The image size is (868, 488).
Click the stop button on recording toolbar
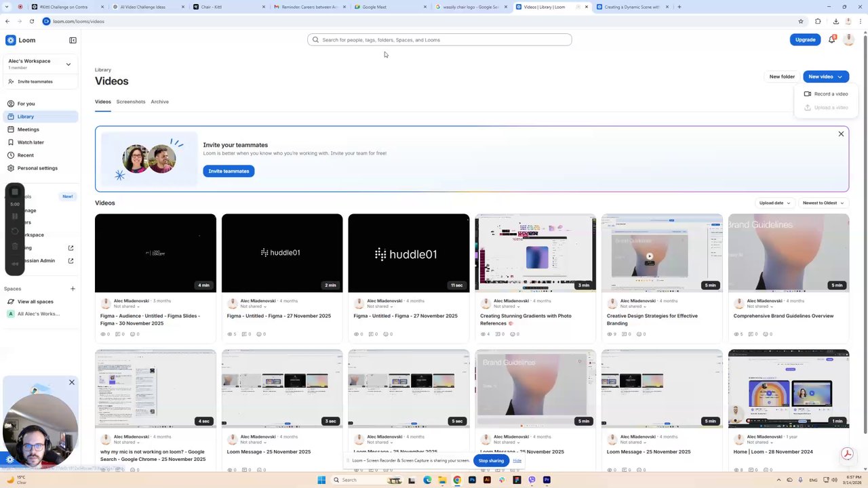pos(15,192)
